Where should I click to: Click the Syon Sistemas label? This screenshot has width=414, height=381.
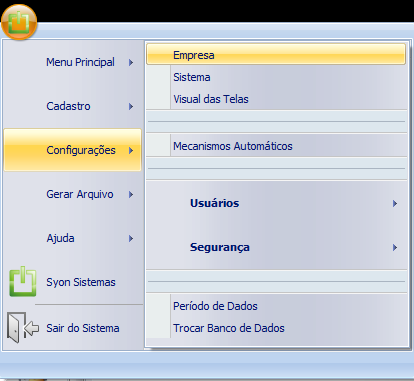pyautogui.click(x=81, y=282)
